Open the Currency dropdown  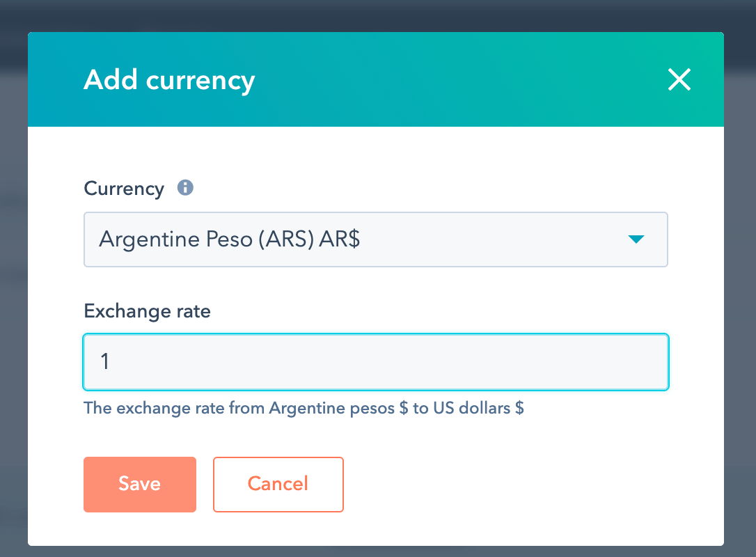click(375, 240)
